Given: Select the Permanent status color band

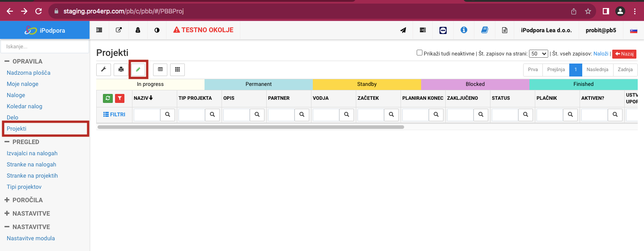Looking at the screenshot, I should pyautogui.click(x=259, y=84).
